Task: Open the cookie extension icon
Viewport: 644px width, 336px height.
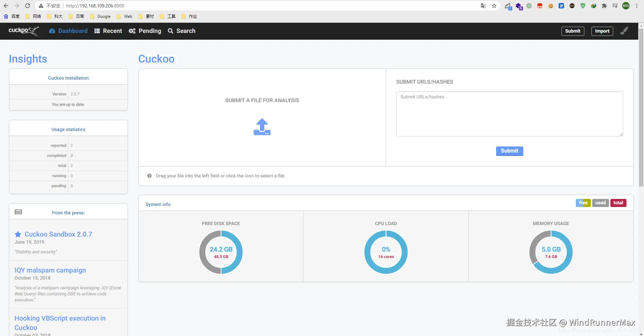Action: pyautogui.click(x=551, y=6)
